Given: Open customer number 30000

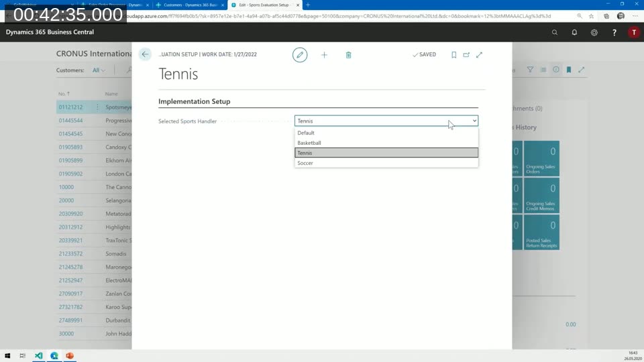Looking at the screenshot, I should pos(66,333).
